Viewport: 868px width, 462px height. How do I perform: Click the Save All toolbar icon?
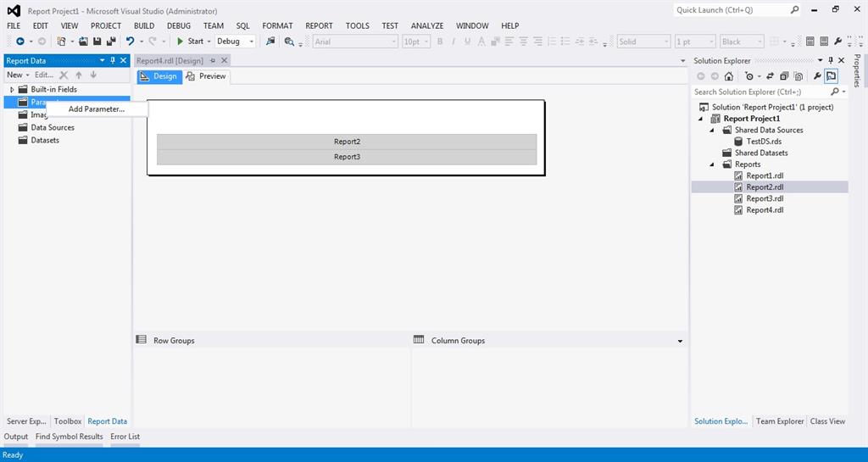pos(111,42)
